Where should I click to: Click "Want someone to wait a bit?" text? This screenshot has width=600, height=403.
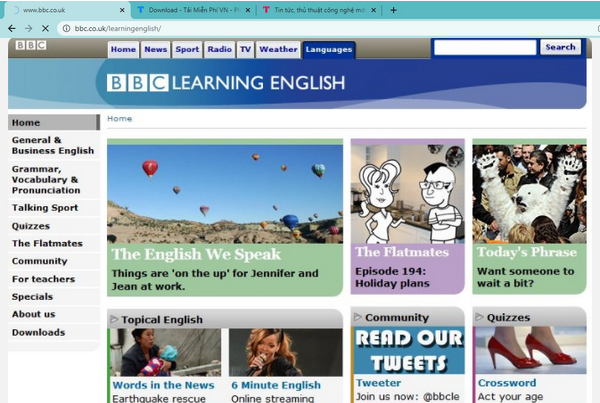pyautogui.click(x=525, y=277)
